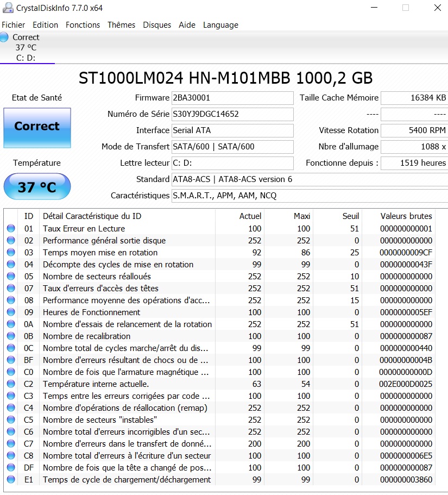Click the Détail Caractéristique du ID column header

coord(128,216)
